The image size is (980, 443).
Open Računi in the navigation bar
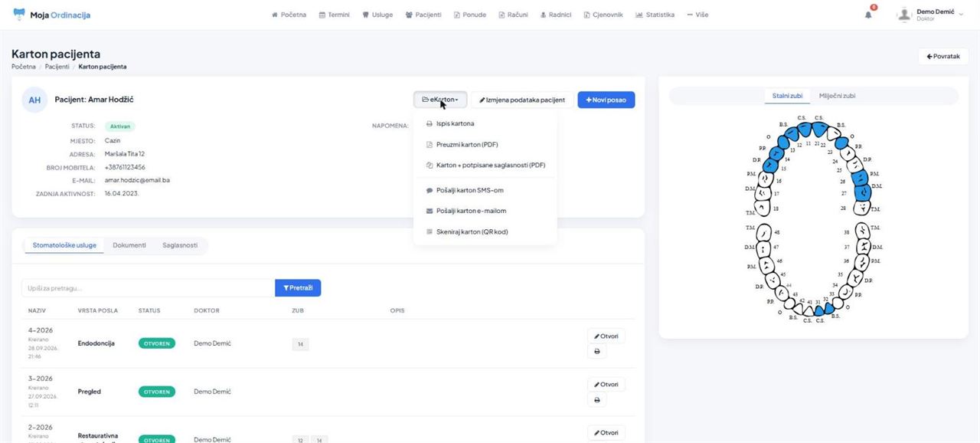(513, 15)
